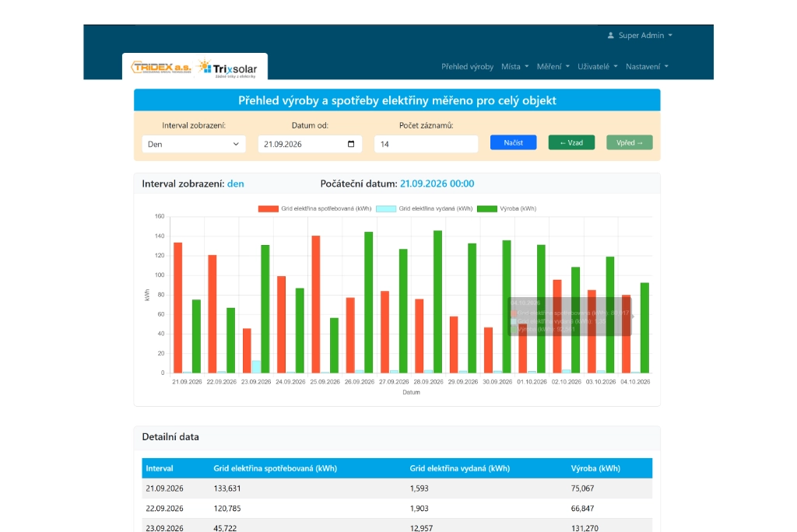
Task: Click the value 75,067 in the table
Action: [582, 488]
